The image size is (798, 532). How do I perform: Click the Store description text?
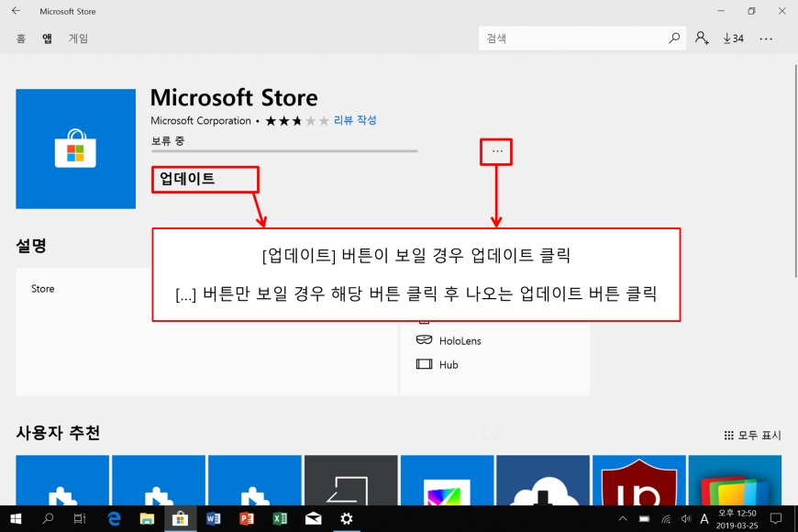click(43, 289)
